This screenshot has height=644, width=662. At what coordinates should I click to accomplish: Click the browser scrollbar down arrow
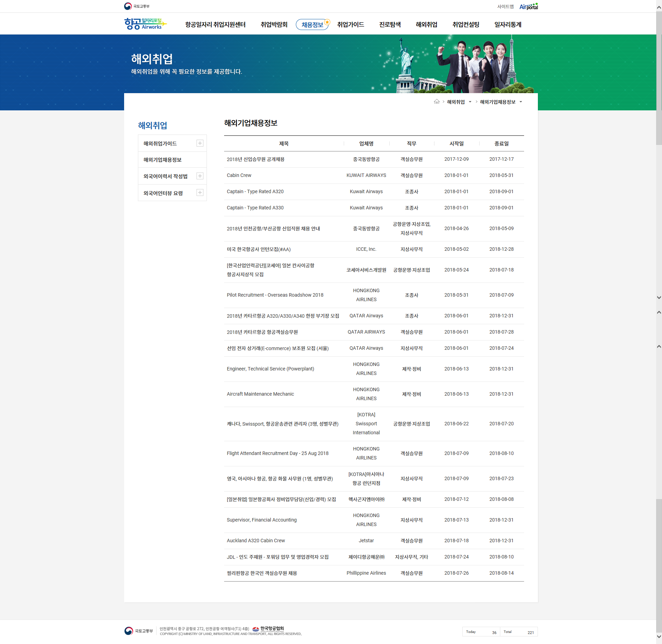659,637
